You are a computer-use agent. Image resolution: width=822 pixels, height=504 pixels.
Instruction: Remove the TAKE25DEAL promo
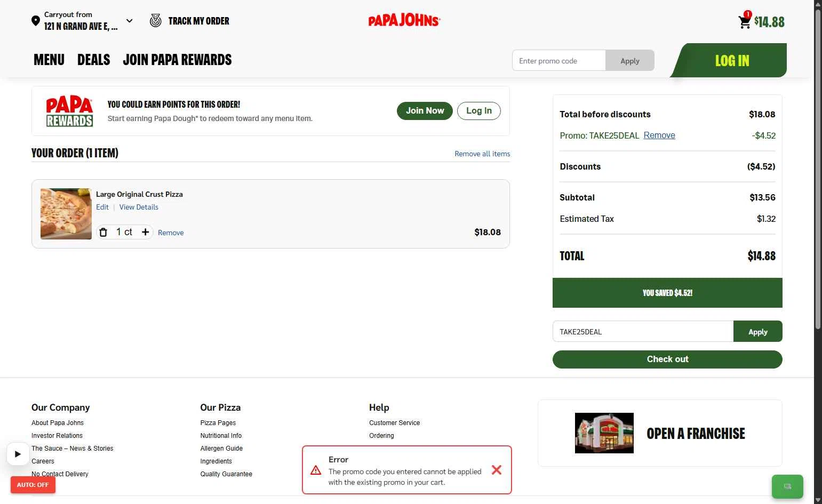coord(659,135)
